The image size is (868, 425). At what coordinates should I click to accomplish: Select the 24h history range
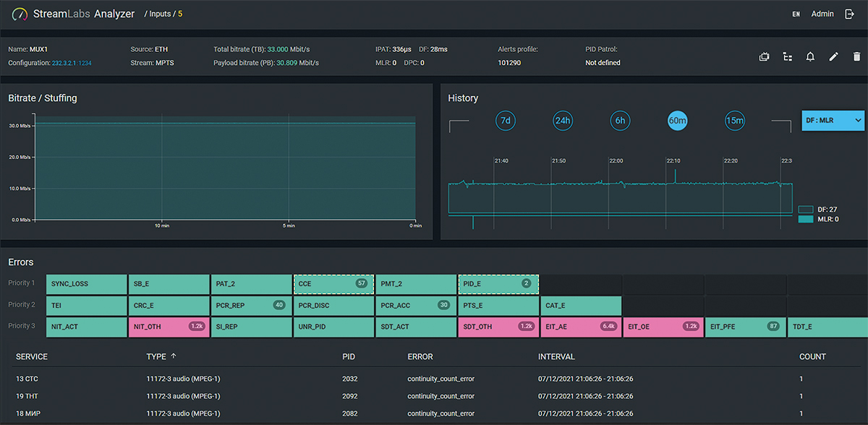[x=563, y=121]
